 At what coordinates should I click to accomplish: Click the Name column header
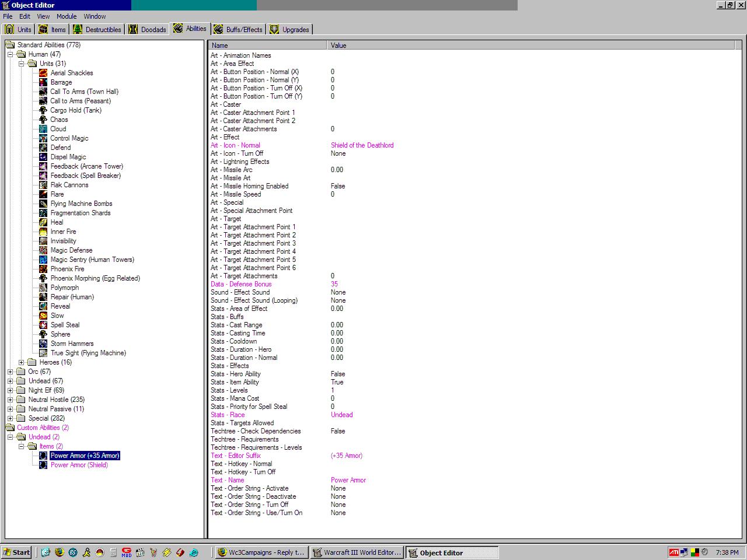pos(268,45)
